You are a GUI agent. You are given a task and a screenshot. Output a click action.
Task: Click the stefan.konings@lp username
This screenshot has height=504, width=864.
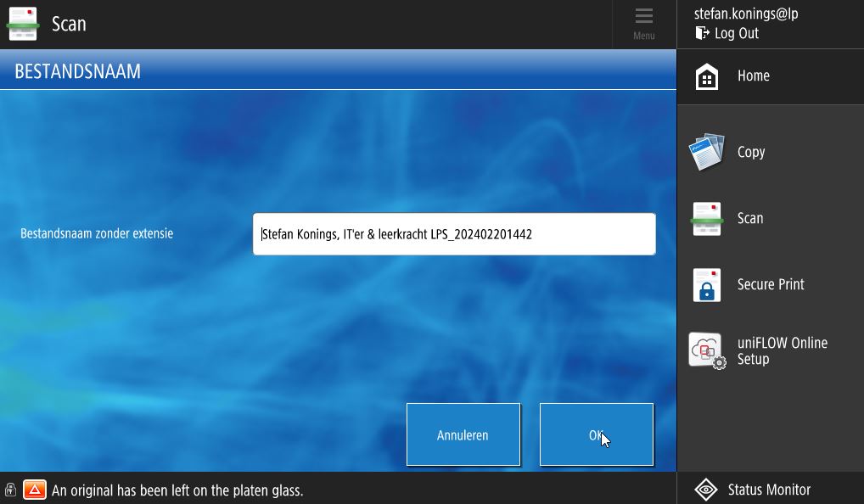tap(745, 14)
